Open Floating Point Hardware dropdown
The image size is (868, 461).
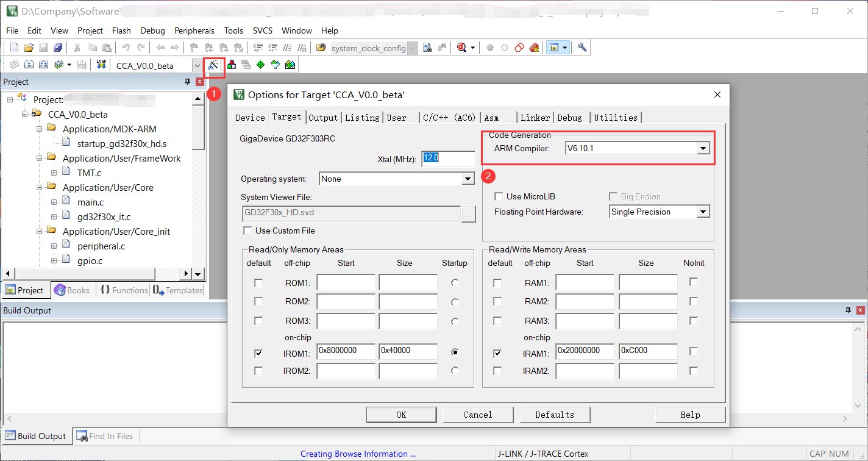(703, 212)
